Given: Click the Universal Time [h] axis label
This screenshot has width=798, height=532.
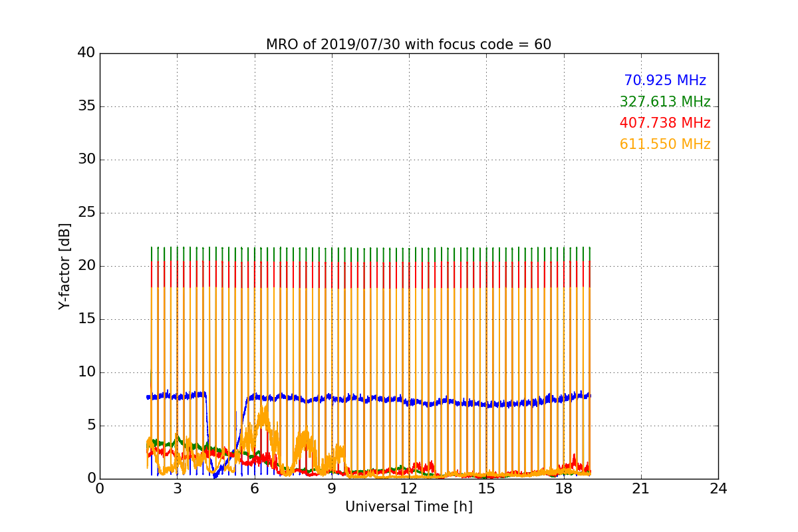Looking at the screenshot, I should [408, 507].
